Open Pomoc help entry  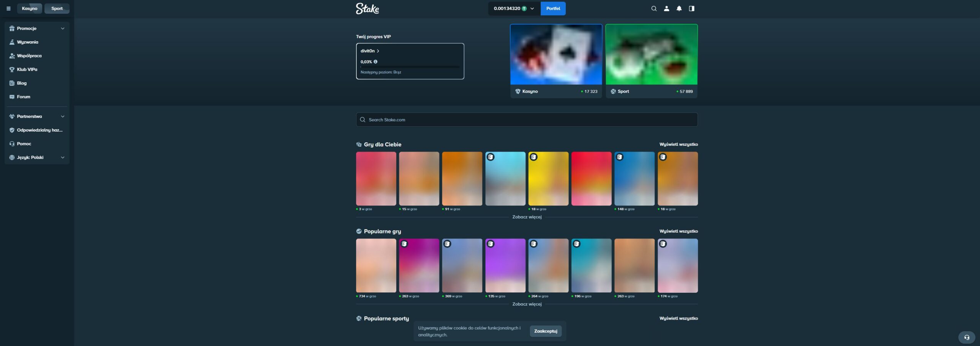pyautogui.click(x=37, y=144)
